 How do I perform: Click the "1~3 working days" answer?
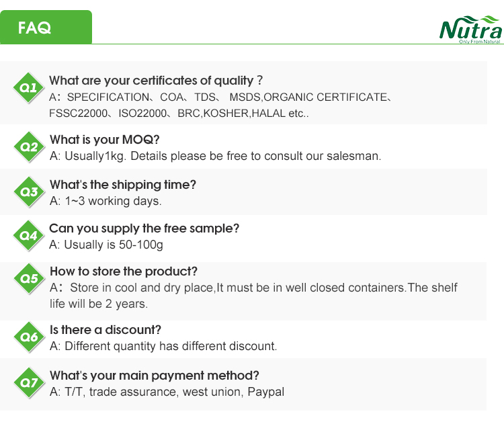tap(106, 201)
